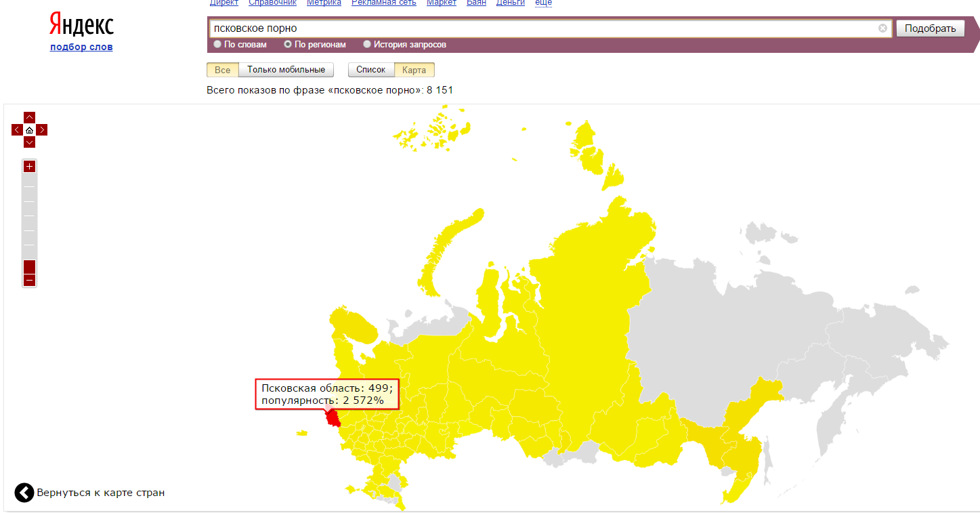Switch to Карта view
Image resolution: width=980 pixels, height=513 pixels.
(x=414, y=70)
